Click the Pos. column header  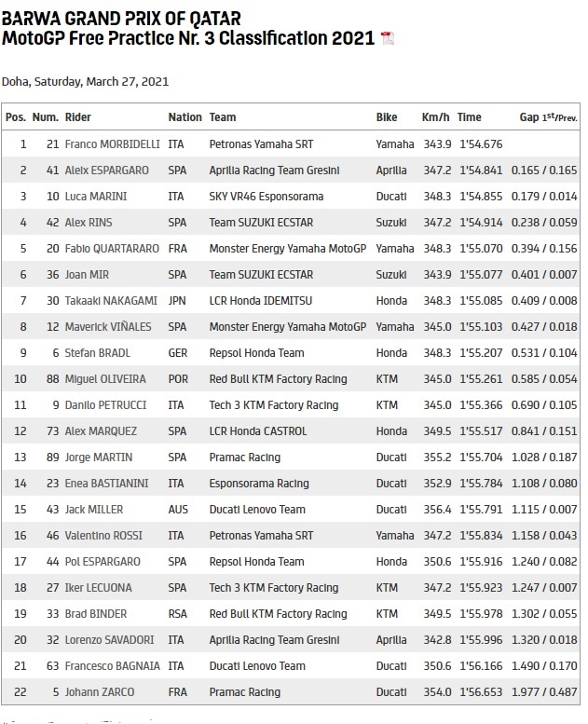point(16,117)
